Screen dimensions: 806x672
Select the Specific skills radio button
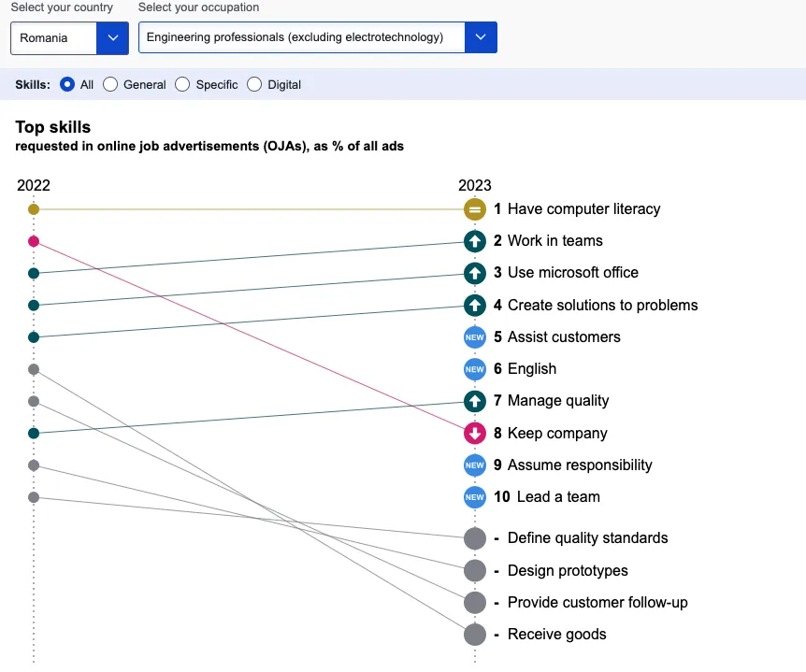click(182, 84)
